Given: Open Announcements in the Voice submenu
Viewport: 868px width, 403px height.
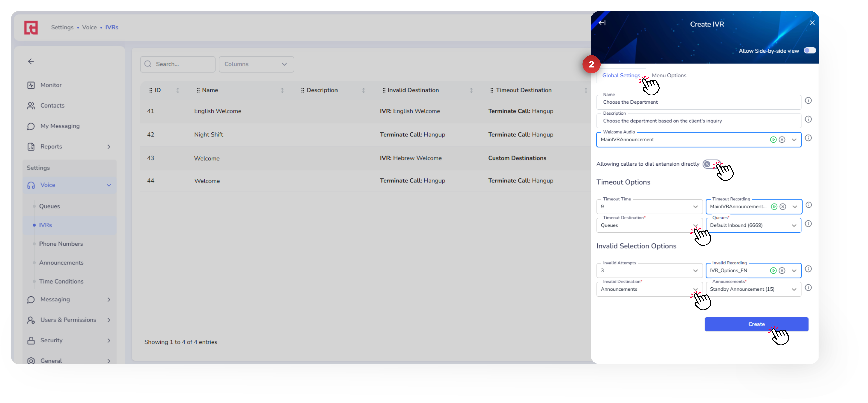Looking at the screenshot, I should 61,263.
